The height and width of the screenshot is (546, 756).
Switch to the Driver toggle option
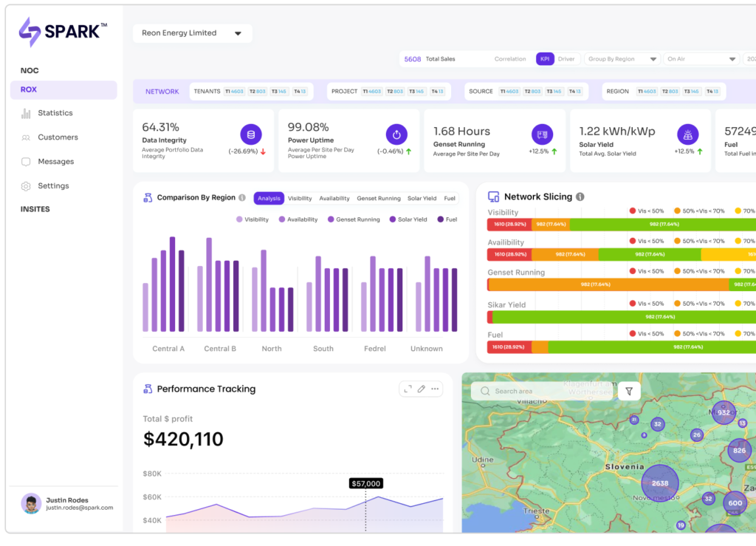click(x=566, y=59)
